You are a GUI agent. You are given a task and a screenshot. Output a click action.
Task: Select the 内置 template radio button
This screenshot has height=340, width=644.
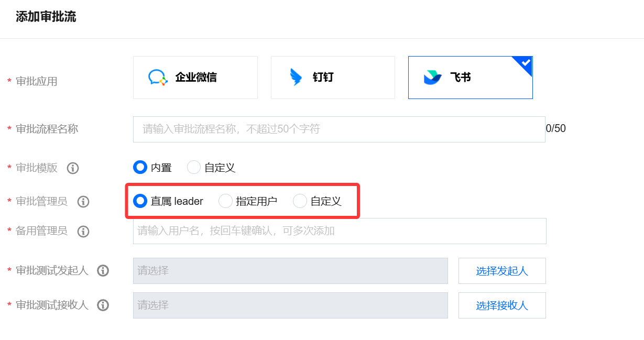click(140, 168)
